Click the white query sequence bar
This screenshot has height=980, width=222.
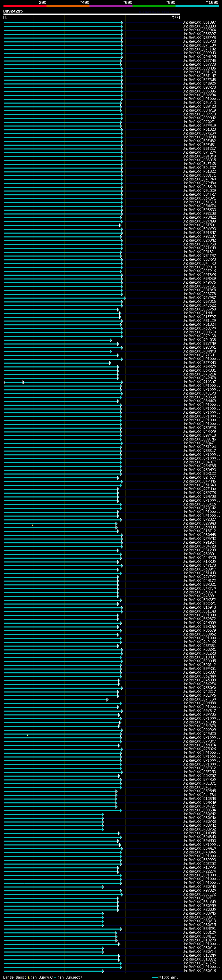point(92,14)
